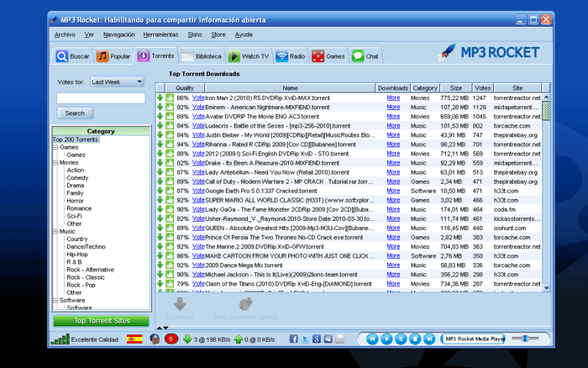This screenshot has width=588, height=368.
Task: Click the Facebook share icon
Action: 294,339
